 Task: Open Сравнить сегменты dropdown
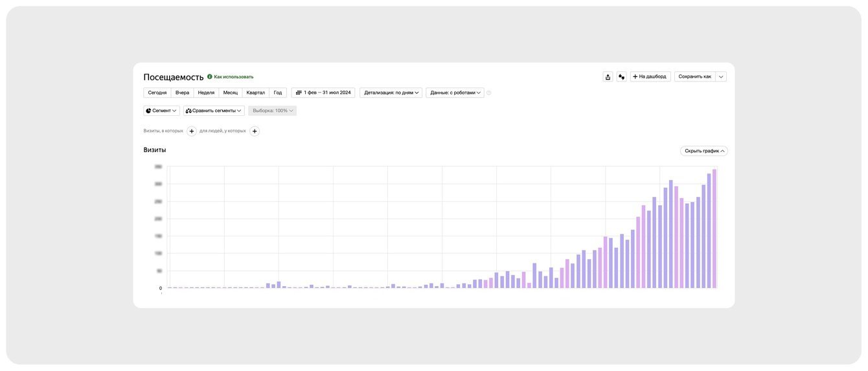214,111
